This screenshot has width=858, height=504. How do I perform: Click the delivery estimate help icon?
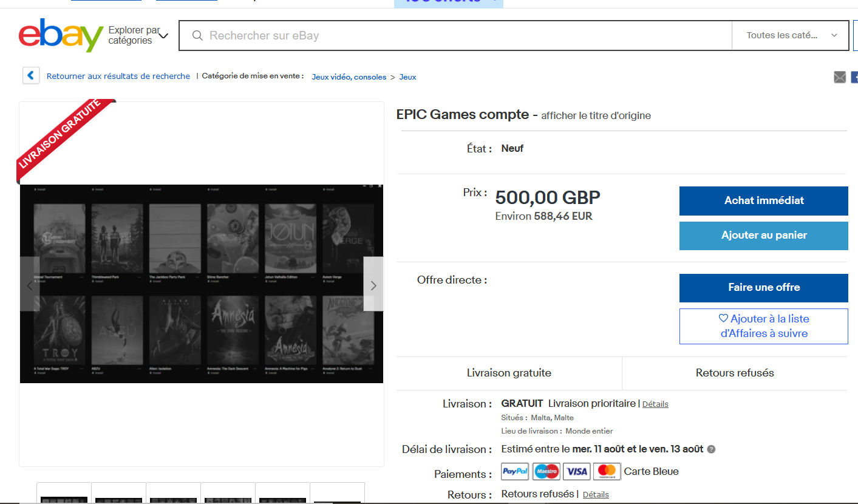click(x=711, y=449)
